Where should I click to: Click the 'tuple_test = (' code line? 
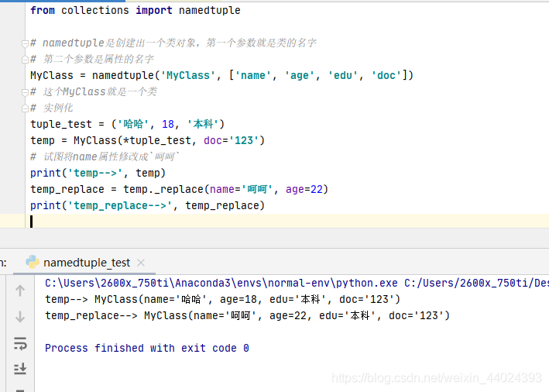pyautogui.click(x=127, y=124)
